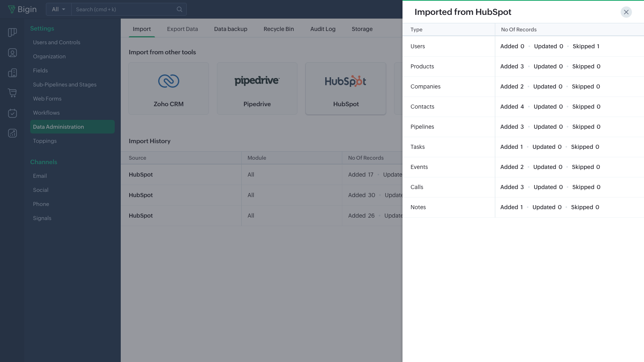
Task: Click the search magnifier icon
Action: click(x=180, y=9)
